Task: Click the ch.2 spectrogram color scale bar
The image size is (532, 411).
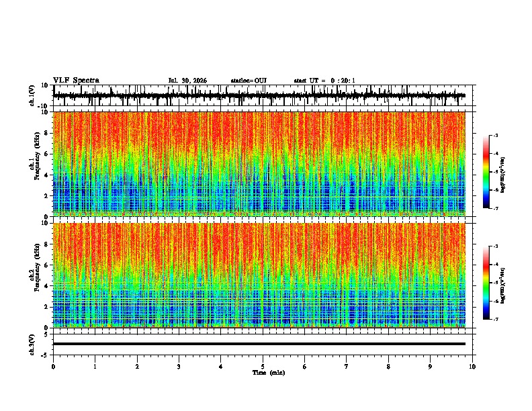Action: tap(486, 283)
